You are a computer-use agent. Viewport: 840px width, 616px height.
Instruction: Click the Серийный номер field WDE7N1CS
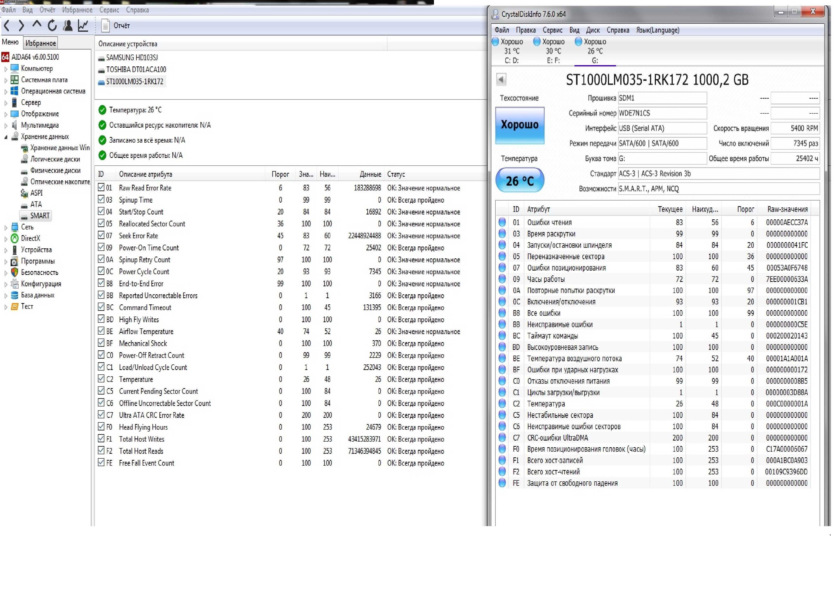coord(662,113)
